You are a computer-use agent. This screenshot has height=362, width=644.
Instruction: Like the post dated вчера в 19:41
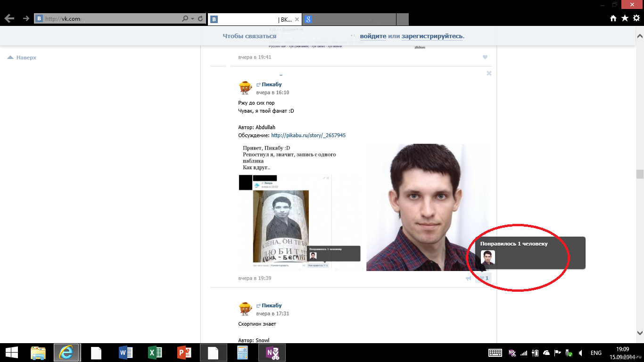485,57
